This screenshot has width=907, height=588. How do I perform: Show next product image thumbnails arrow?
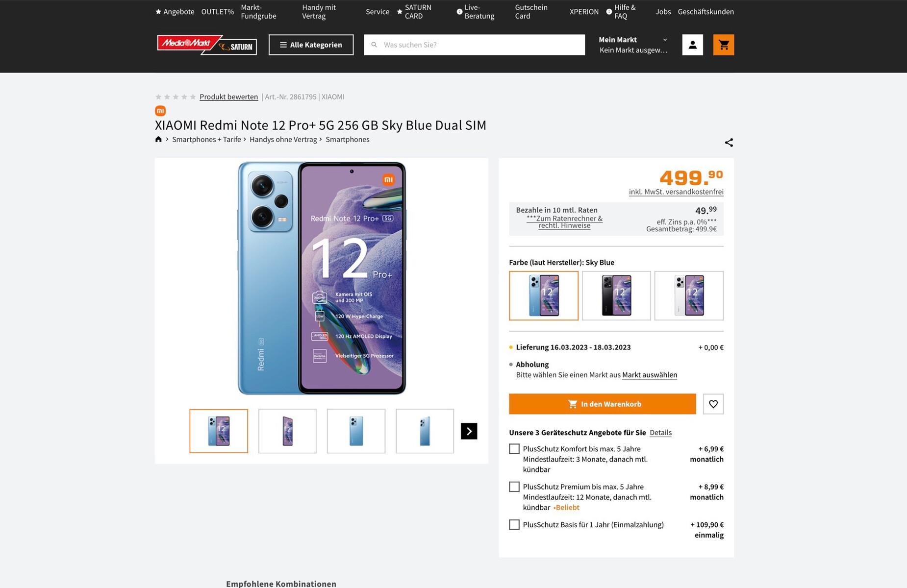click(x=469, y=431)
